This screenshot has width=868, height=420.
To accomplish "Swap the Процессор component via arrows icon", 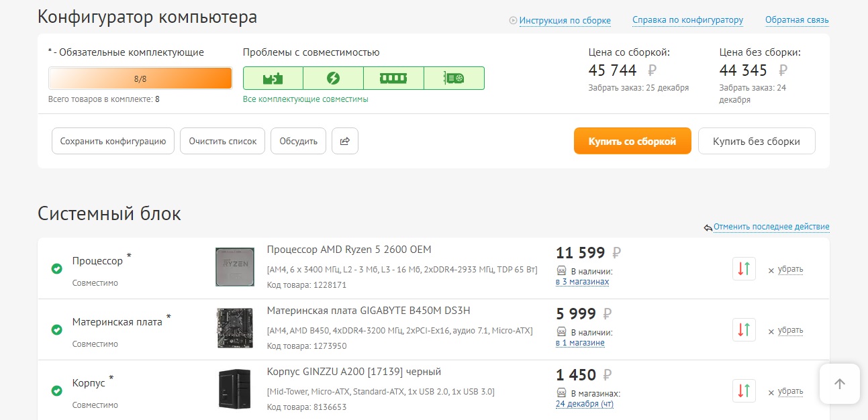I will [x=744, y=269].
